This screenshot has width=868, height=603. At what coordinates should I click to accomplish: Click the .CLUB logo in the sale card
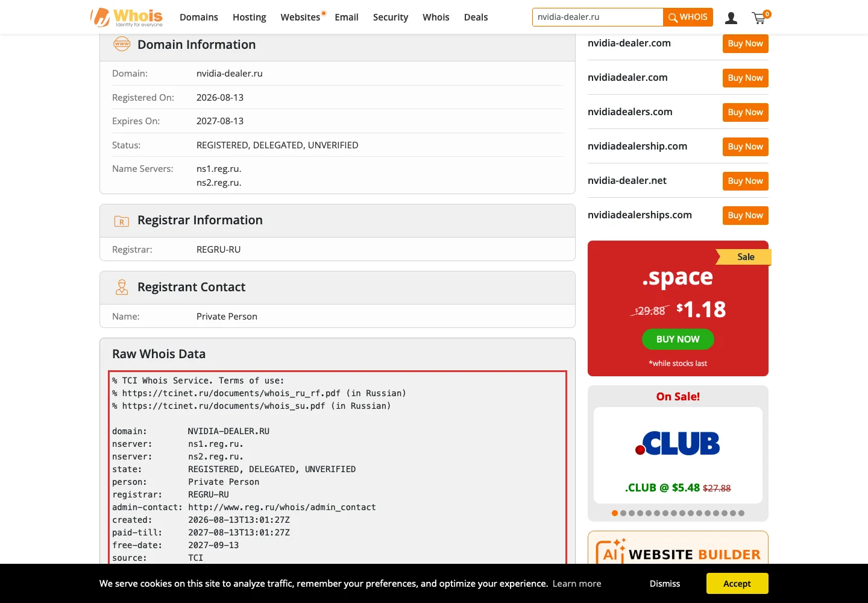(678, 444)
